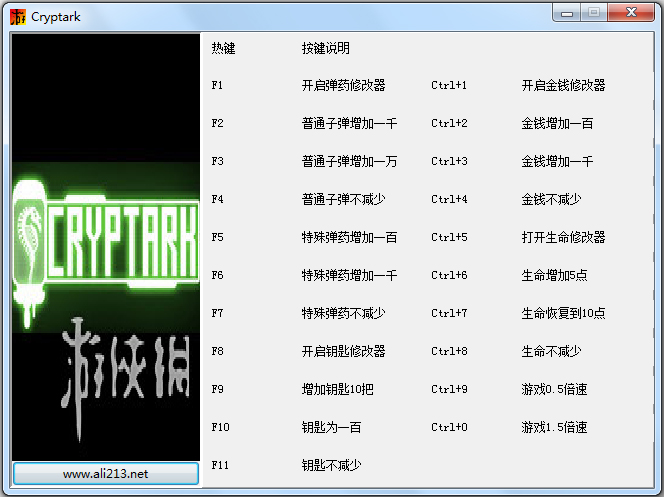Click the www.ali213.net button
This screenshot has height=497, width=664.
click(x=106, y=473)
